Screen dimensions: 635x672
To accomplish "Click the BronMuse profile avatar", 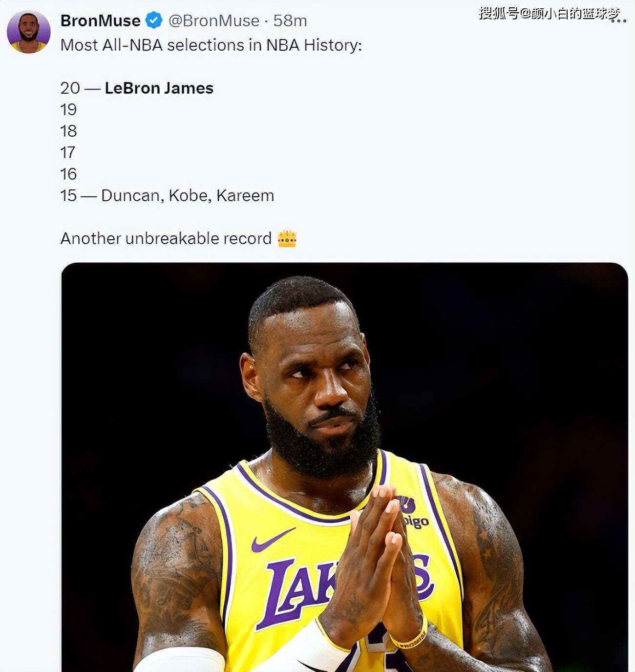I will [28, 32].
